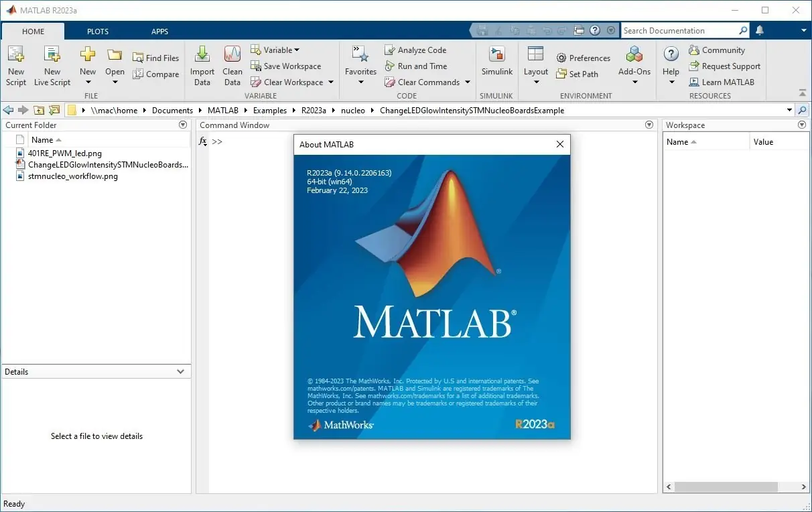Expand the Variable dropdown
This screenshot has height=512, width=812.
point(275,50)
